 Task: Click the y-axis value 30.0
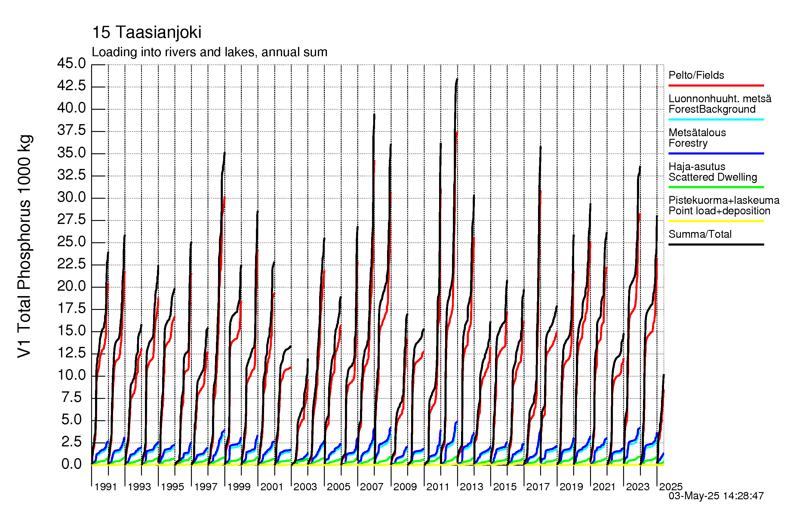point(72,197)
